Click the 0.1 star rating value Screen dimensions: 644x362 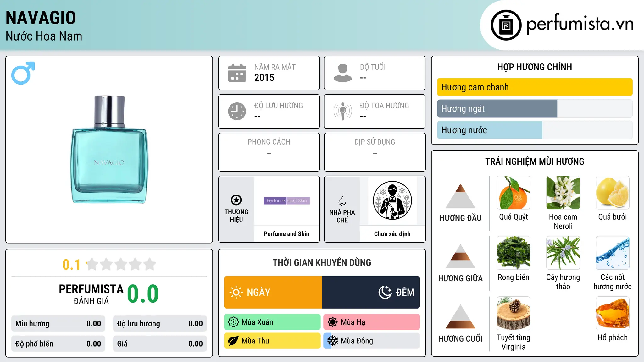coord(71,265)
